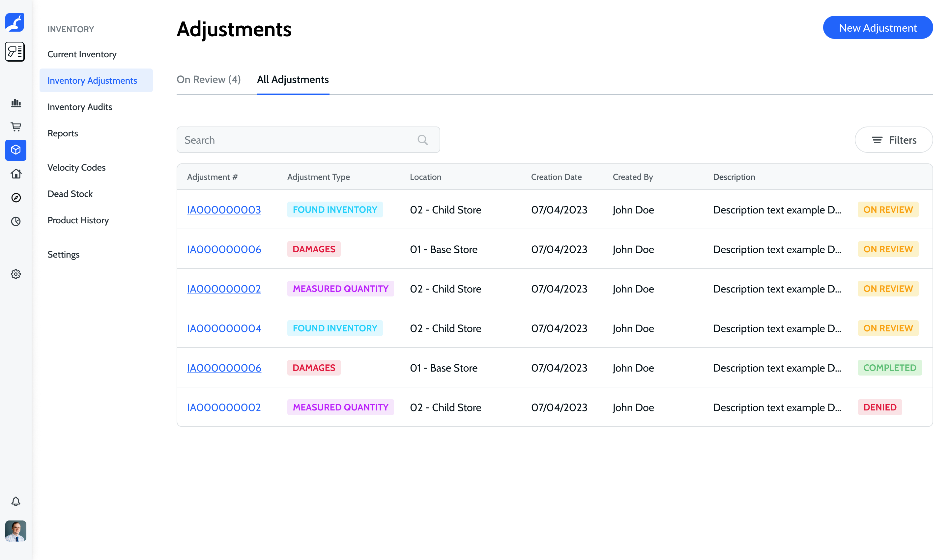Select the inventory box cube icon
Screen dimensions: 949x560
16,150
